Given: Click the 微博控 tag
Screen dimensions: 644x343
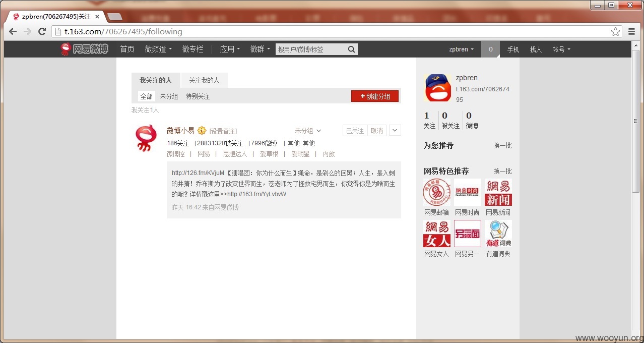Looking at the screenshot, I should coord(176,154).
